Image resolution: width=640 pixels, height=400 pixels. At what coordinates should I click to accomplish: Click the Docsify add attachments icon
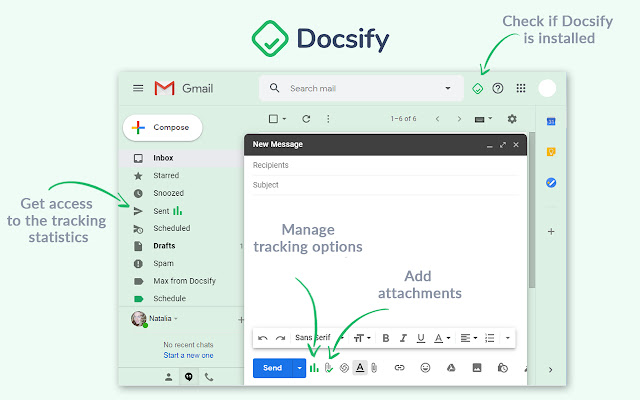329,368
